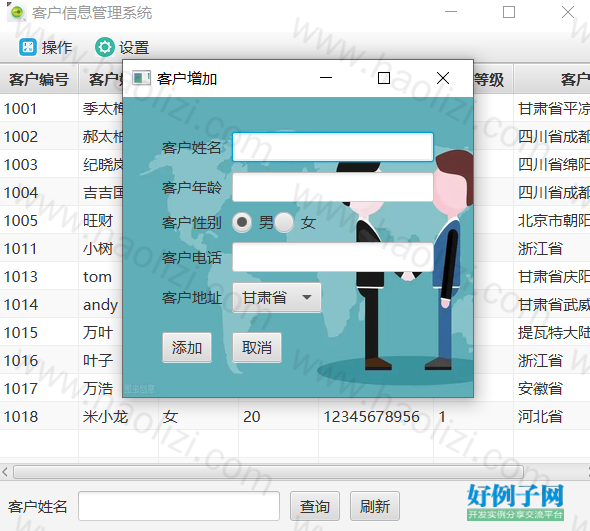The width and height of the screenshot is (590, 531).
Task: Click the blue 操作 menu icon
Action: click(28, 47)
